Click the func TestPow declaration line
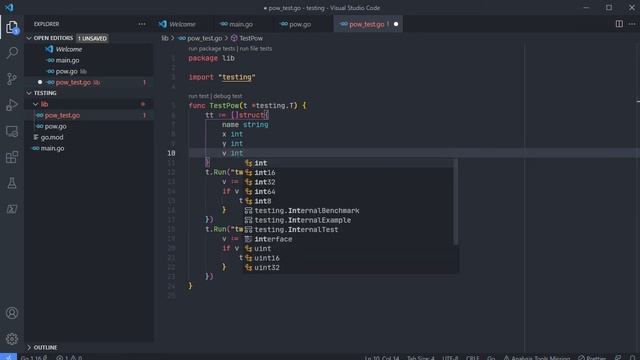 coord(247,106)
